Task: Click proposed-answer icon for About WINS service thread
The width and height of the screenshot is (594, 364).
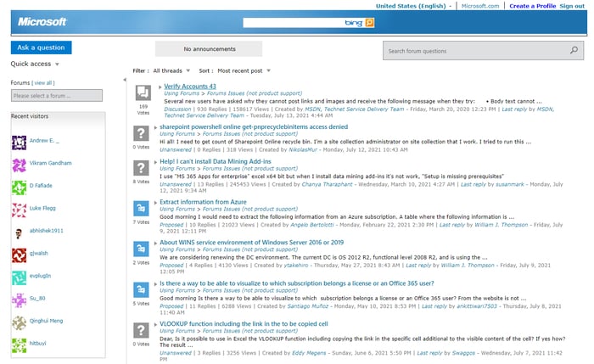Action: pos(141,249)
